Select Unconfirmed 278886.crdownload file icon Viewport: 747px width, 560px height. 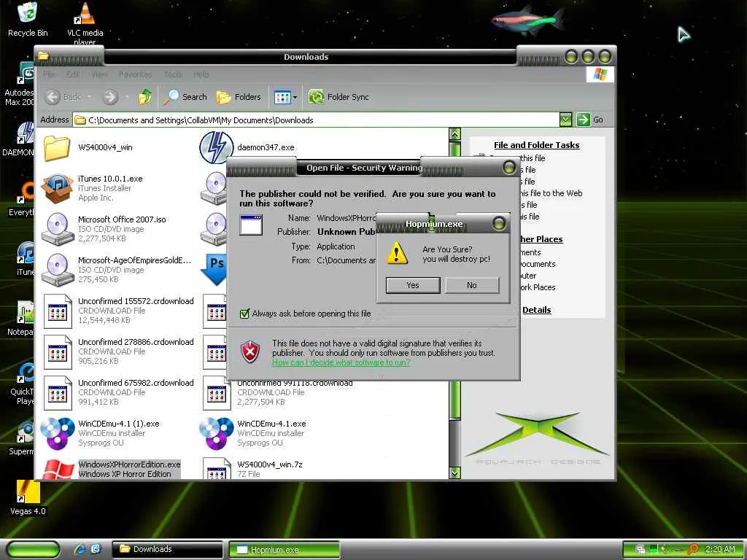(58, 352)
